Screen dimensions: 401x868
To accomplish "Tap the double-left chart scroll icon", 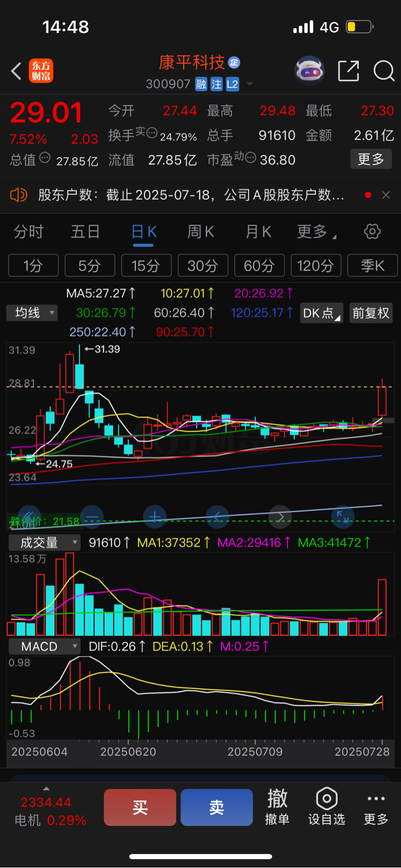I will tap(29, 517).
